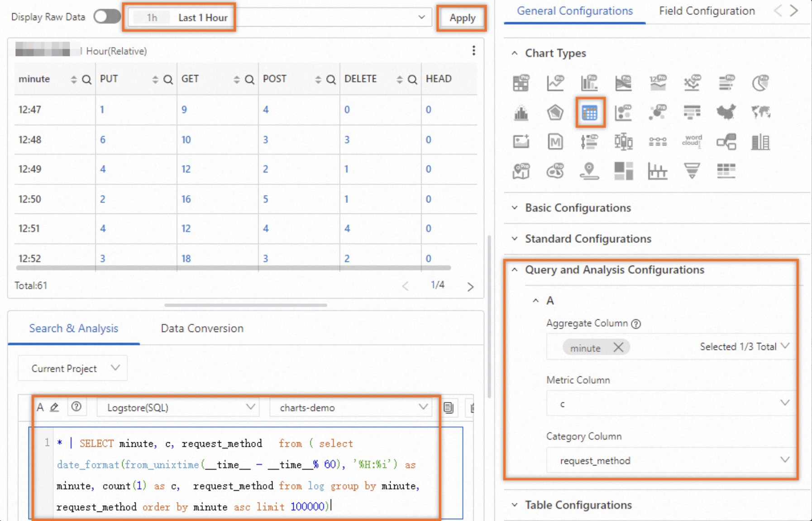Switch to General Configurations tab
Viewport: 812px width, 521px height.
tap(575, 11)
